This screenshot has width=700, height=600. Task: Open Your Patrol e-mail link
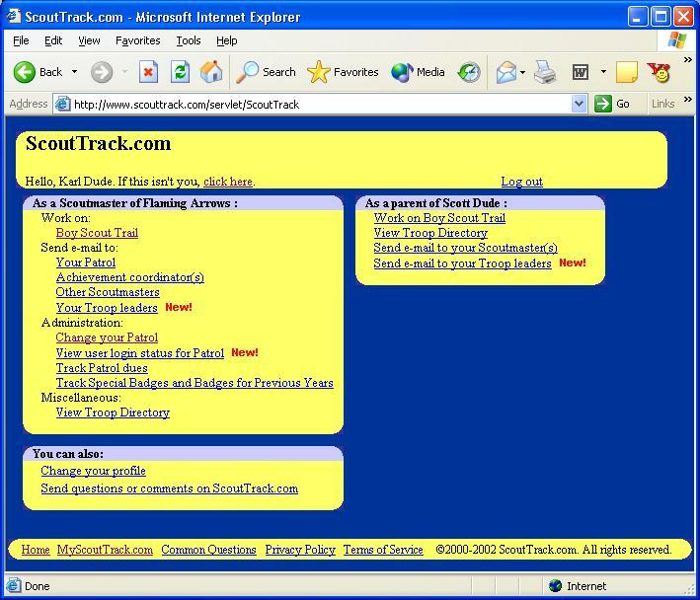[x=86, y=262]
